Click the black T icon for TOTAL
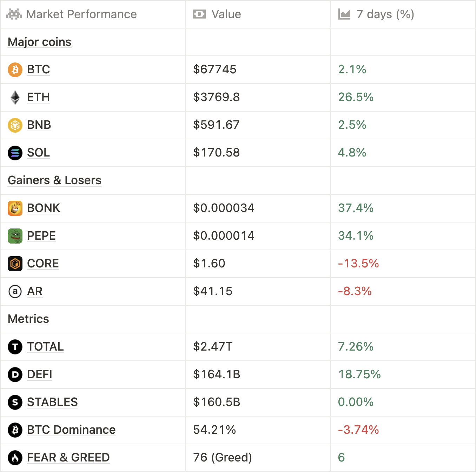Screen dimensions: 476x472 click(x=15, y=347)
